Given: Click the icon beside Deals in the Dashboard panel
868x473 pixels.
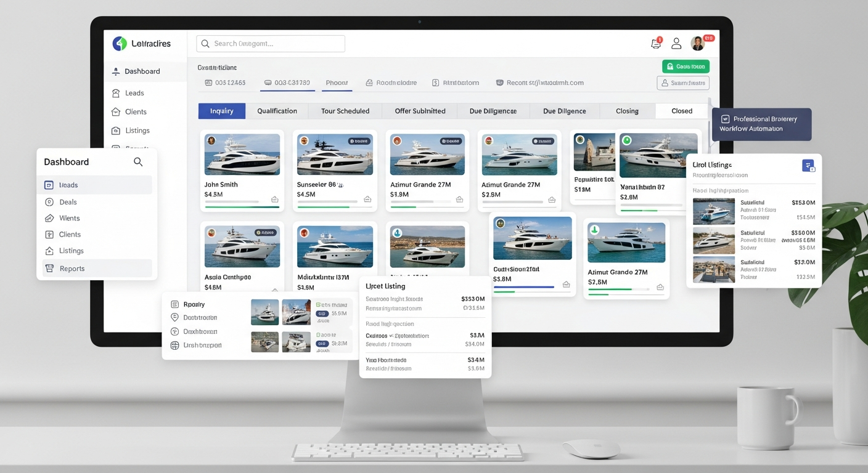Looking at the screenshot, I should (49, 202).
